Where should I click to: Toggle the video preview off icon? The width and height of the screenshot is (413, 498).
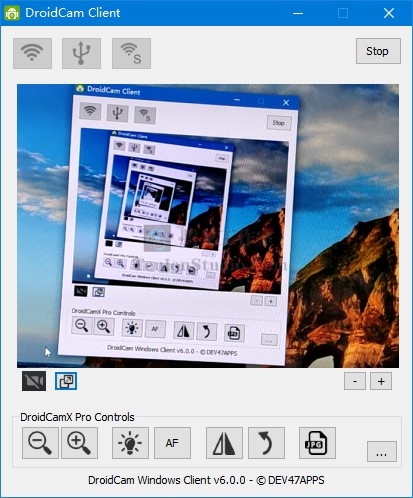tap(34, 381)
